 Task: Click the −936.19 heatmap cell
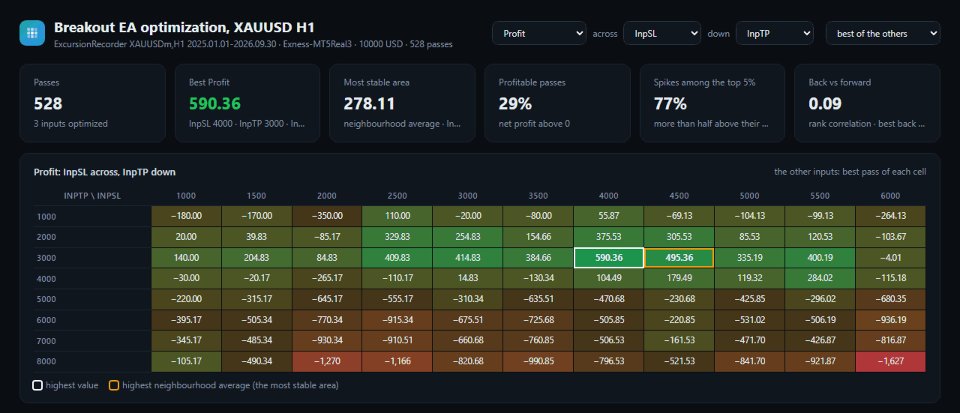[890, 320]
